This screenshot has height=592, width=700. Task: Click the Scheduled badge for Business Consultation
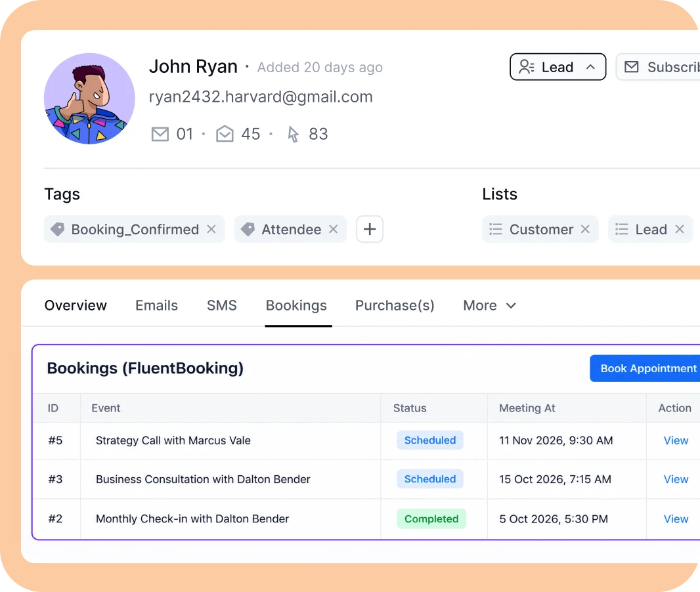tap(430, 479)
